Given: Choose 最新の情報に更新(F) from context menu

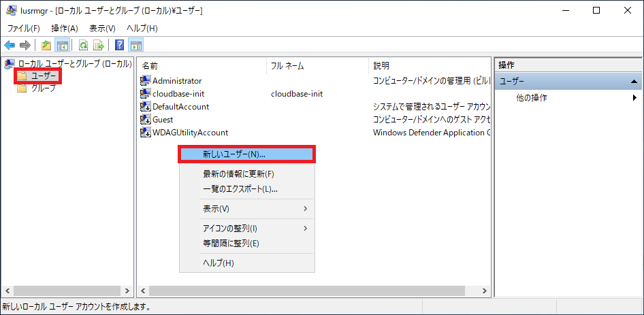Looking at the screenshot, I should (x=247, y=173).
